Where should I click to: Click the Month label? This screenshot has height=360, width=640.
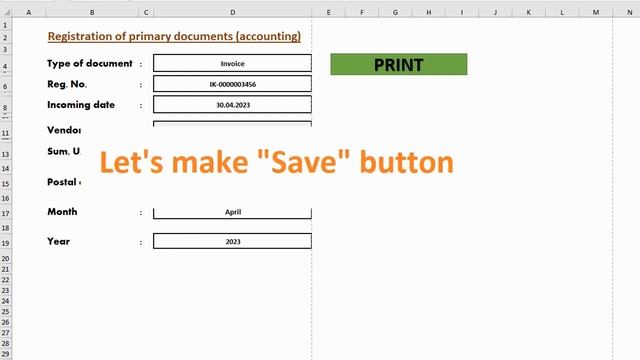pos(62,211)
